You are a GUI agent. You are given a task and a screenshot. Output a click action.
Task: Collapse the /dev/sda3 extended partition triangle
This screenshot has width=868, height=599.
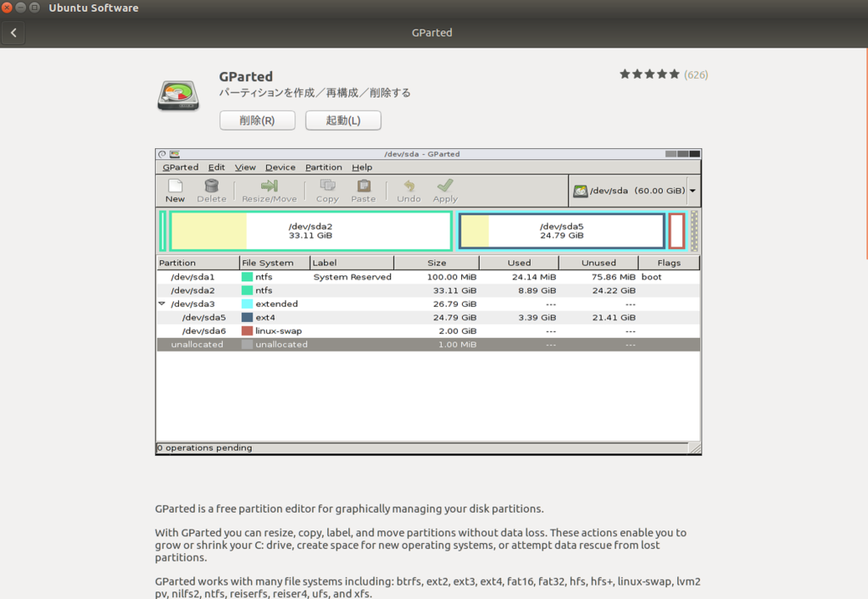tap(162, 303)
